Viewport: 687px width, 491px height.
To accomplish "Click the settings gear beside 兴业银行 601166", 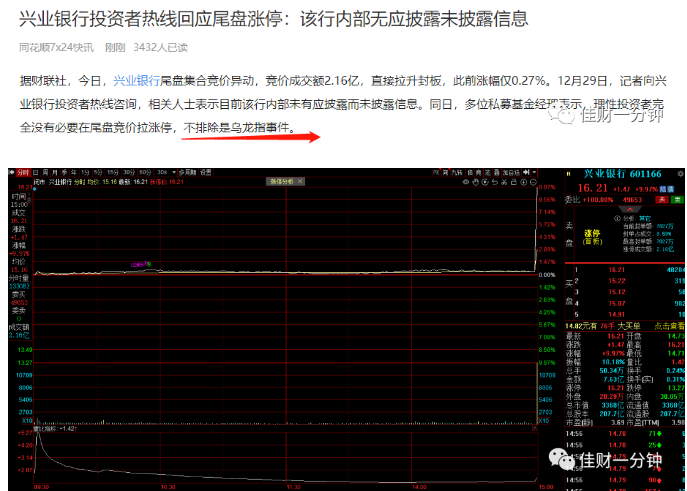I will (680, 174).
